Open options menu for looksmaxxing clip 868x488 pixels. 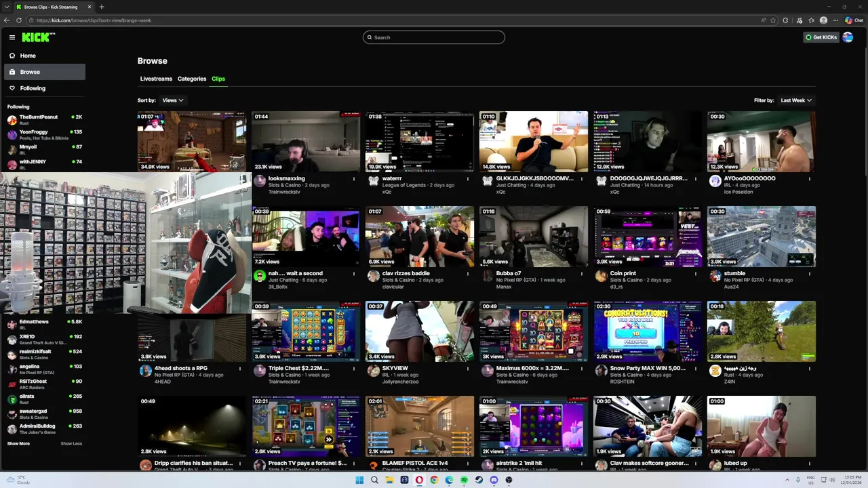coord(354,179)
